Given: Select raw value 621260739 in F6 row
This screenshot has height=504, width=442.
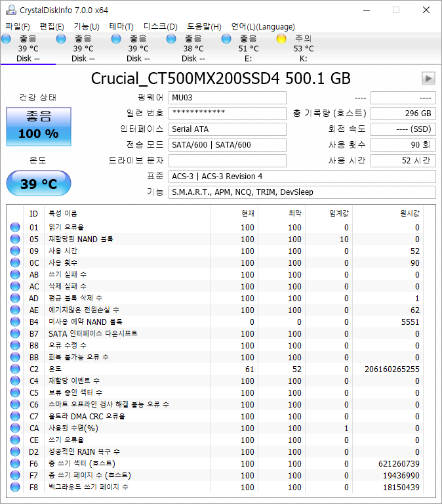Looking at the screenshot, I should (x=399, y=464).
